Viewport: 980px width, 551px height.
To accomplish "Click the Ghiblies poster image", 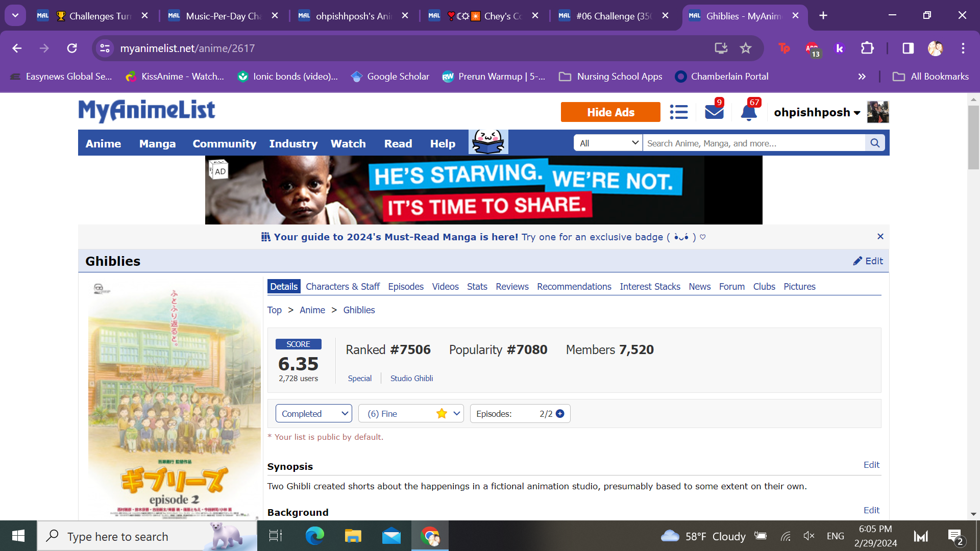I will click(174, 400).
